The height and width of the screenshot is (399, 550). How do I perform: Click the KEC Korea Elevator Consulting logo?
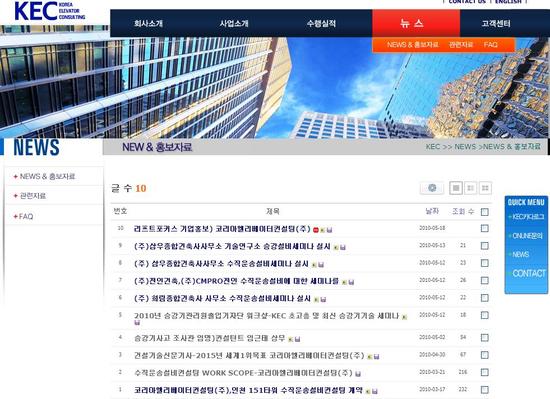(49, 11)
